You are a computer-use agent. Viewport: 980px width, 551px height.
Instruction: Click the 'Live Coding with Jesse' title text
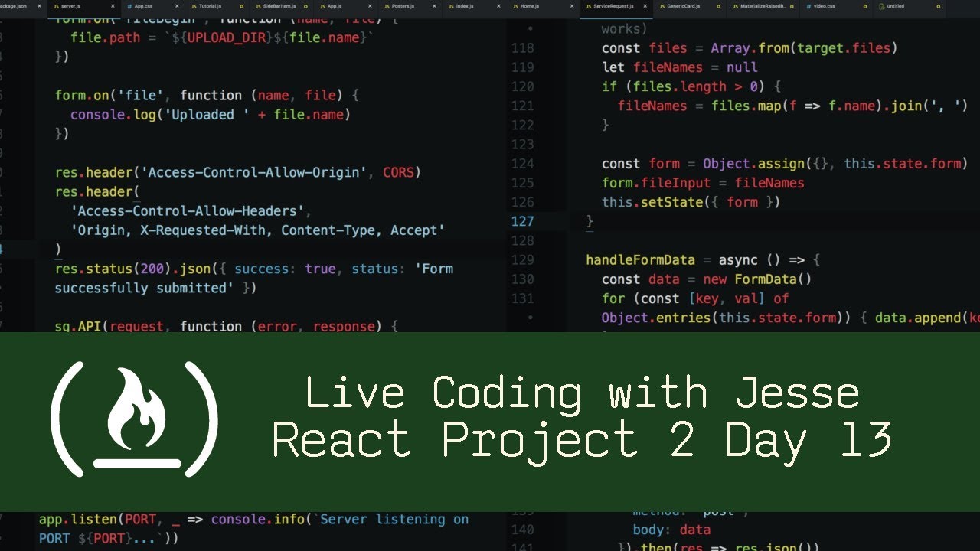582,393
